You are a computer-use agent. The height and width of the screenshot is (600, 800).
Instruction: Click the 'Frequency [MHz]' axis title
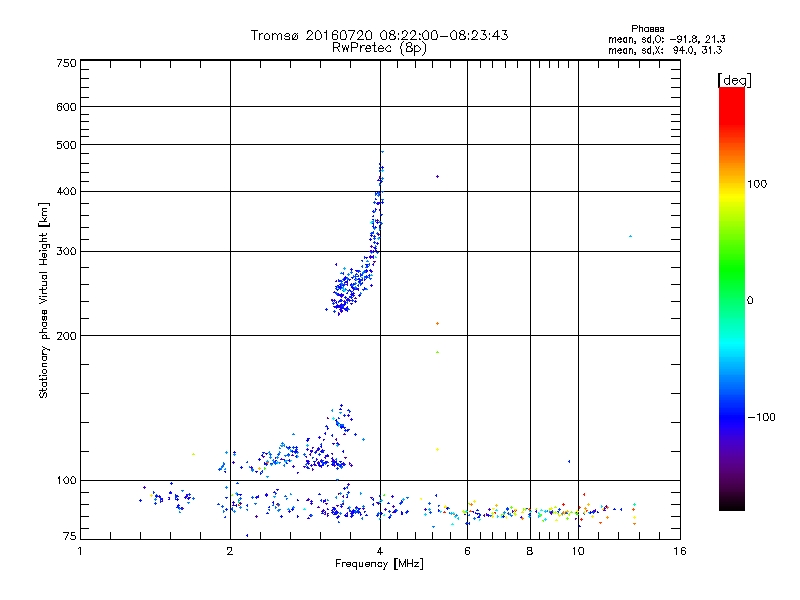[379, 564]
